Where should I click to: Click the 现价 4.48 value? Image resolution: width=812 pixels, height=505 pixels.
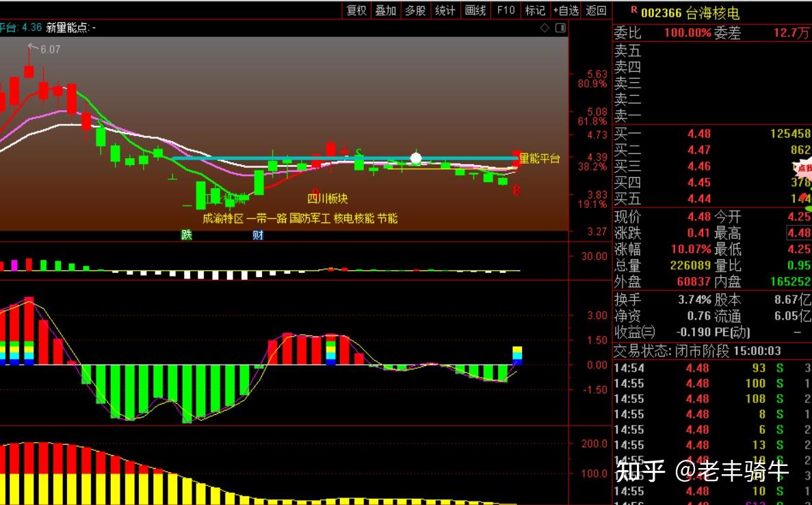(x=699, y=216)
